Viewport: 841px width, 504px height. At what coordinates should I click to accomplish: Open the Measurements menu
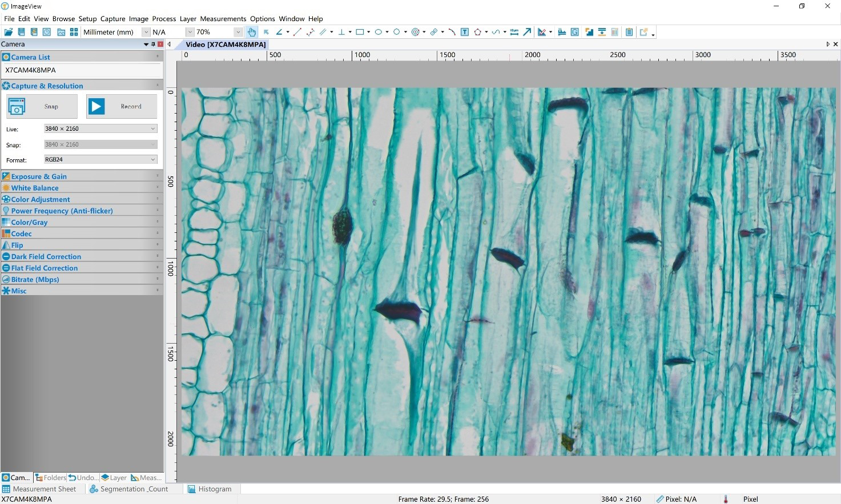pos(223,19)
